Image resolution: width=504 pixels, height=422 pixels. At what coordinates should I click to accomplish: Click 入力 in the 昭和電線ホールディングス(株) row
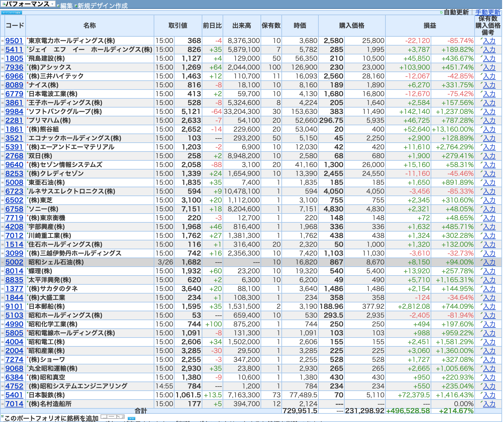pyautogui.click(x=489, y=333)
